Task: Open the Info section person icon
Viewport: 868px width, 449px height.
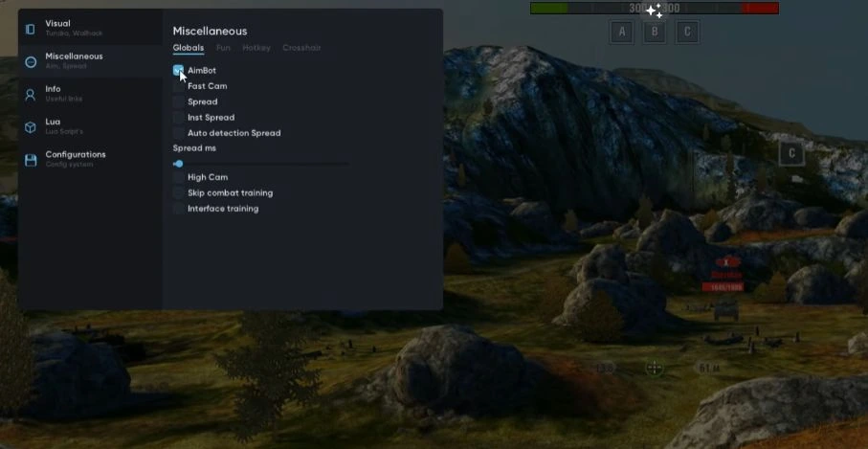Action: coord(31,95)
